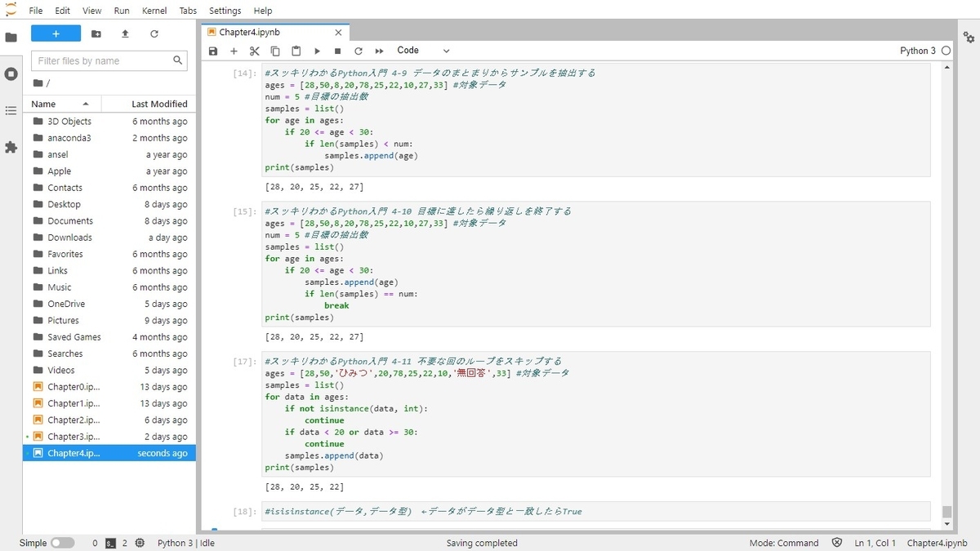Restart the kernel

[x=358, y=51]
